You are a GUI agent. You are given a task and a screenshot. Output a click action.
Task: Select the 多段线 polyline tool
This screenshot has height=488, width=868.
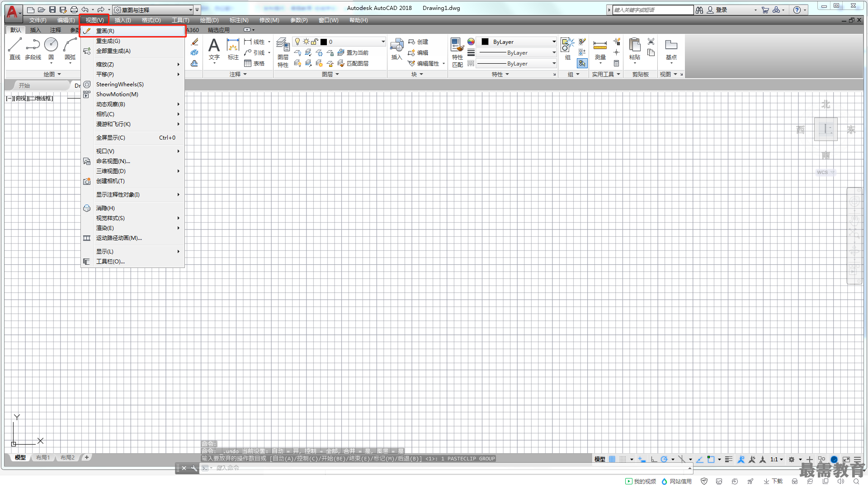pyautogui.click(x=33, y=48)
